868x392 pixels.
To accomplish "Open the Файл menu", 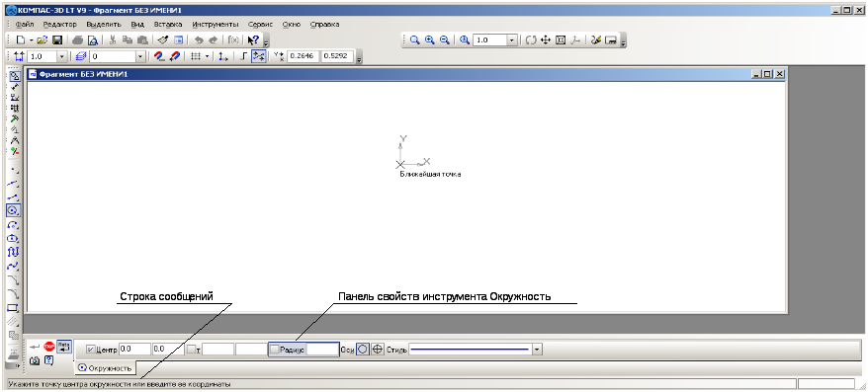I will pos(25,25).
